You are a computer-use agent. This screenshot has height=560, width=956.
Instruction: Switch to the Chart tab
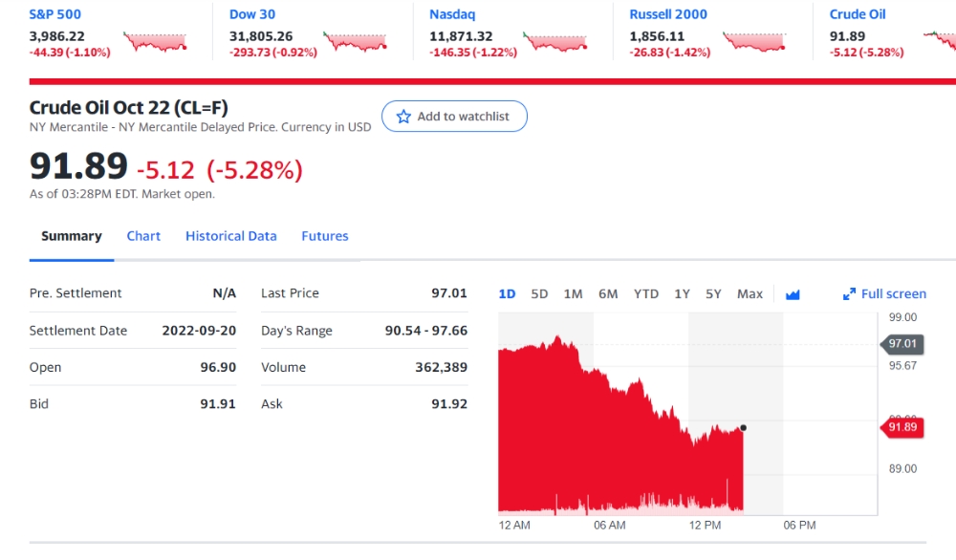pyautogui.click(x=143, y=236)
